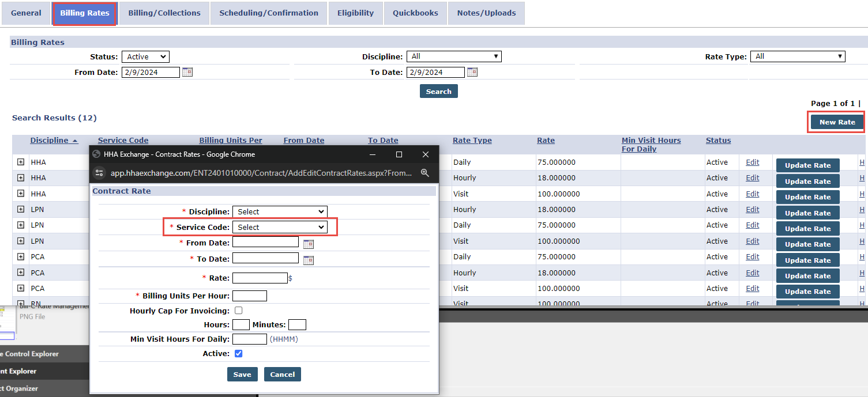Cancel the Contract Rate popup
Screen dimensions: 868x397
[x=283, y=375]
